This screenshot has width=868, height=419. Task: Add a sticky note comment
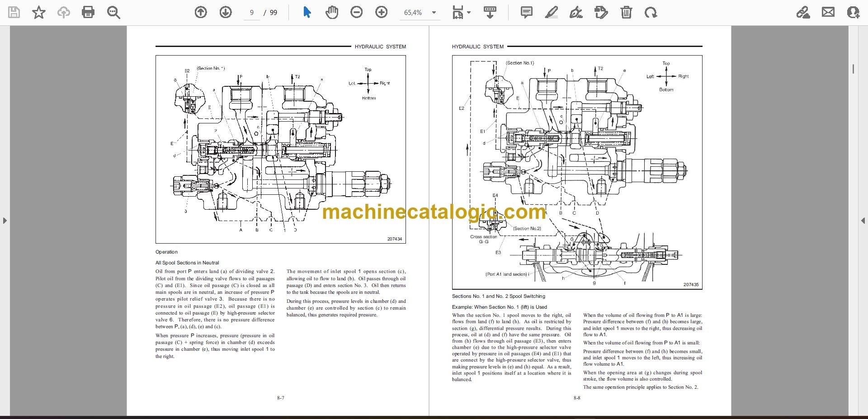527,12
